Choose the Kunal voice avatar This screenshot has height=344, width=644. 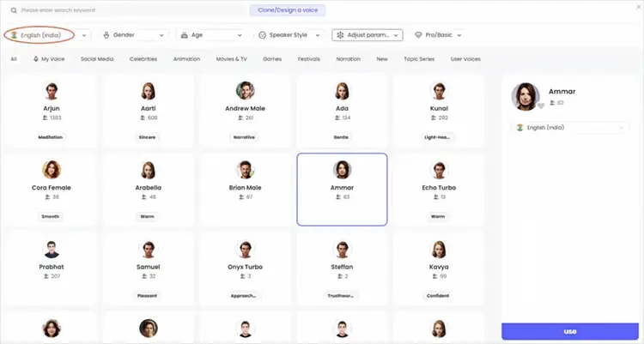(x=439, y=91)
